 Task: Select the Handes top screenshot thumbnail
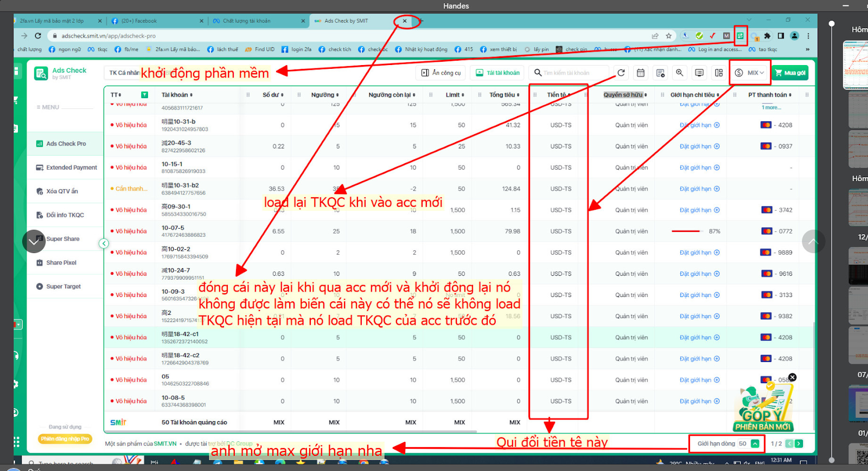(856, 65)
